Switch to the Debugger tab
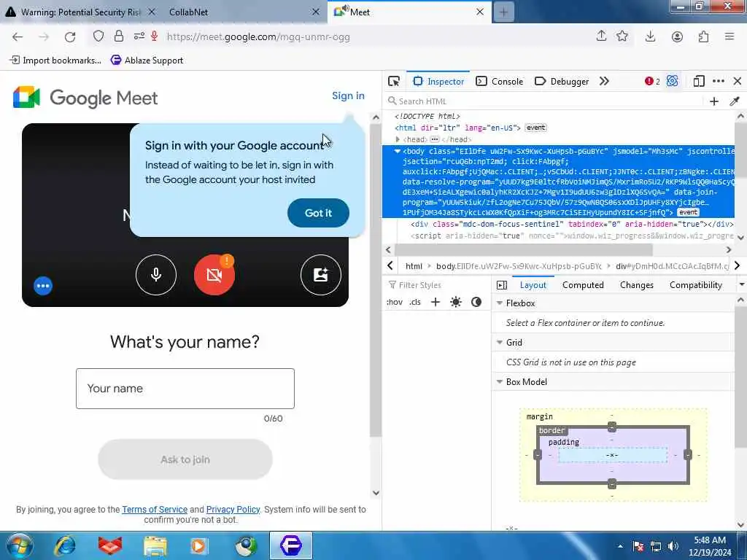Viewport: 747px width, 560px height. click(562, 82)
